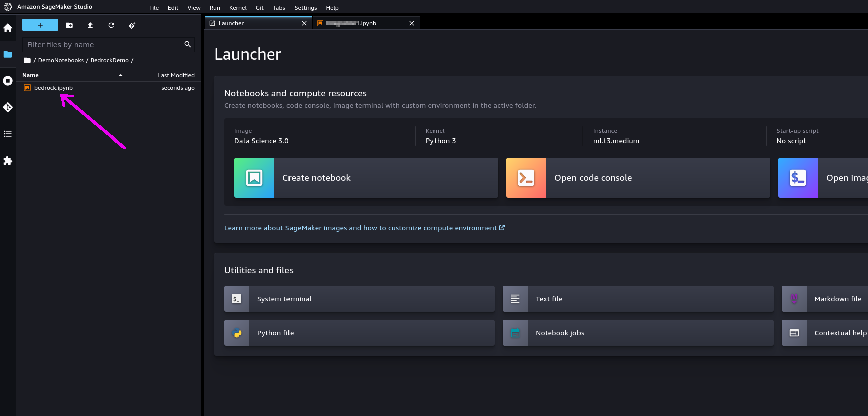The height and width of the screenshot is (416, 868).
Task: Click the Open code console button
Action: [638, 178]
